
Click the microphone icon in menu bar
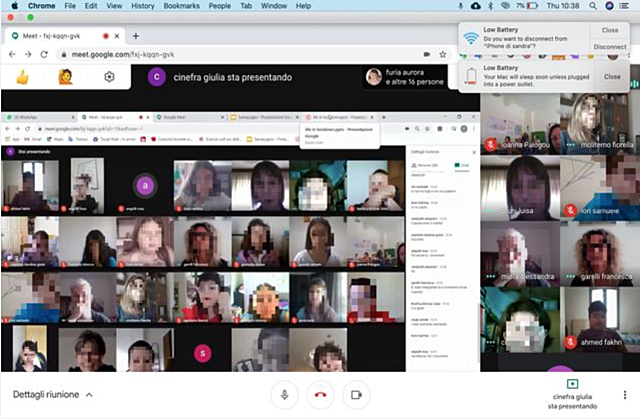tap(460, 6)
